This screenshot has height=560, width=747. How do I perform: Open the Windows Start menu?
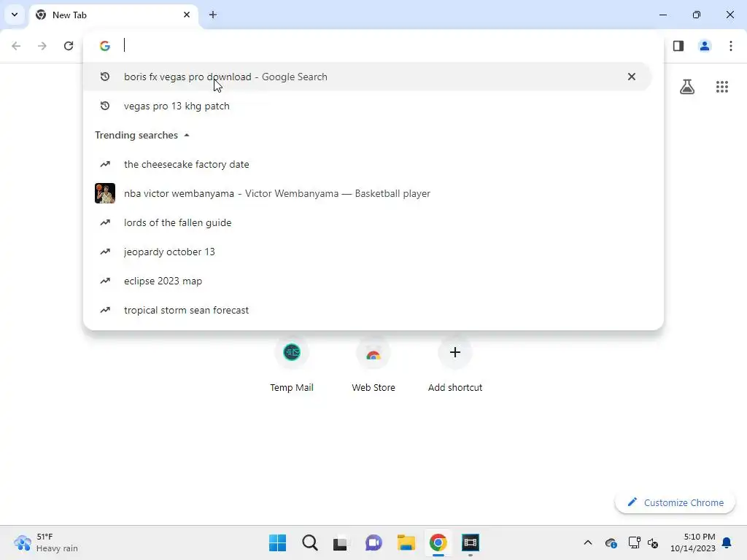click(x=278, y=542)
